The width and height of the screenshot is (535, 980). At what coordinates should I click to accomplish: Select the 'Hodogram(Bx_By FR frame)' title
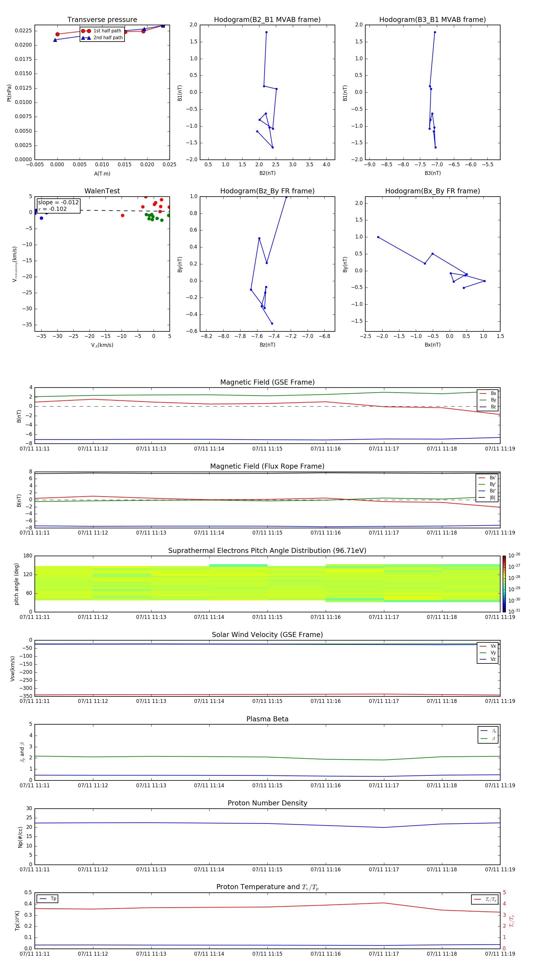pyautogui.click(x=432, y=191)
